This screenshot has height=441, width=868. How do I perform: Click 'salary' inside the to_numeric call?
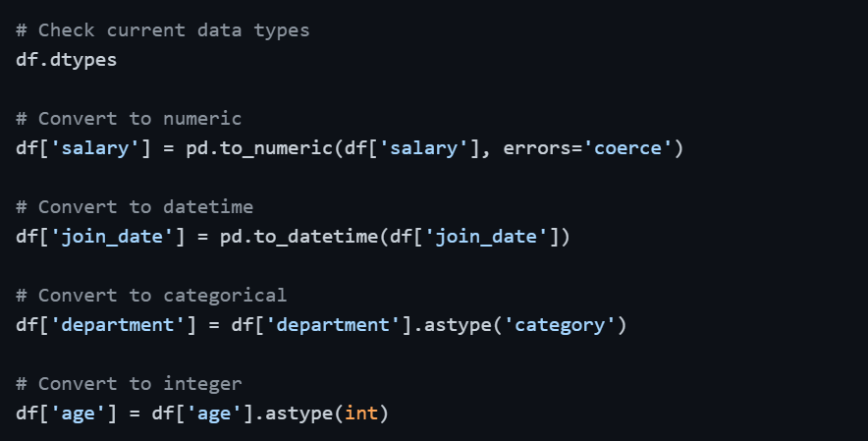(x=429, y=147)
